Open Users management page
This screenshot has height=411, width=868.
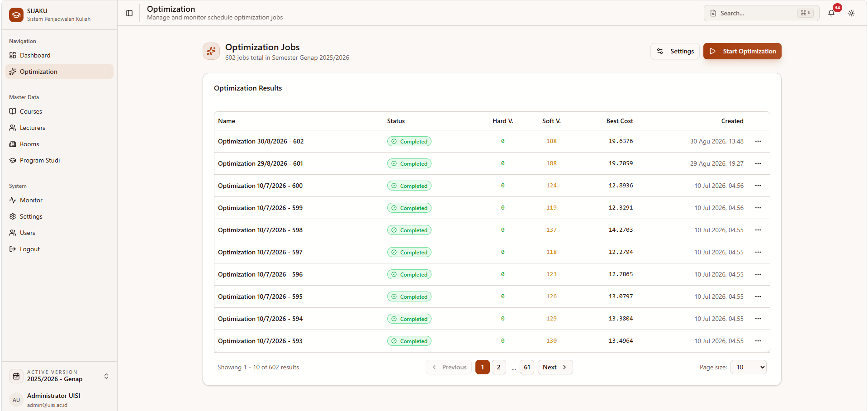click(59, 233)
